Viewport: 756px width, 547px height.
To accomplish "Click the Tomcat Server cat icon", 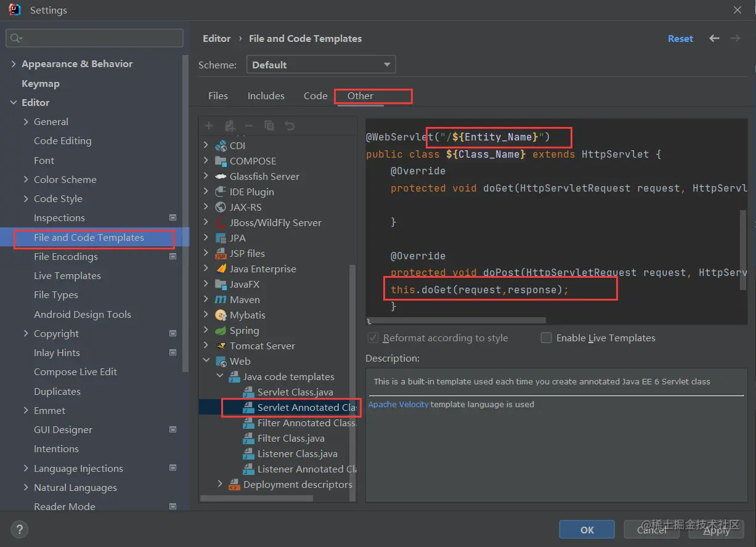I will tap(221, 346).
